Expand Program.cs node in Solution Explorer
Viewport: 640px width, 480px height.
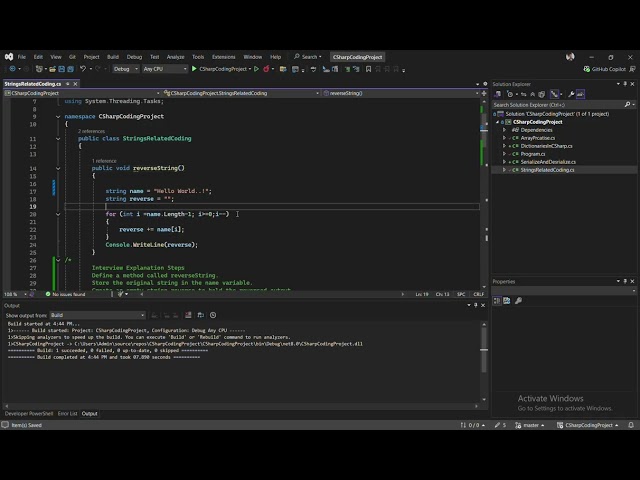(504, 154)
